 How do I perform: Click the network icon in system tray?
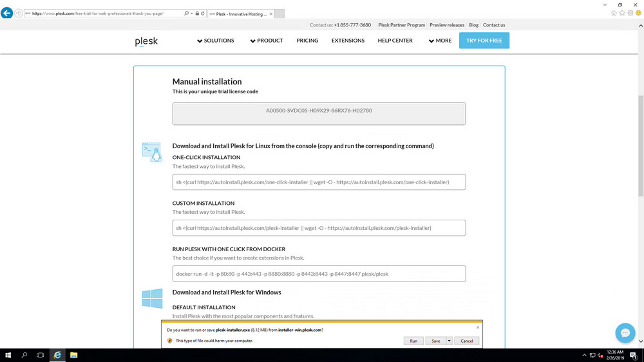point(592,356)
